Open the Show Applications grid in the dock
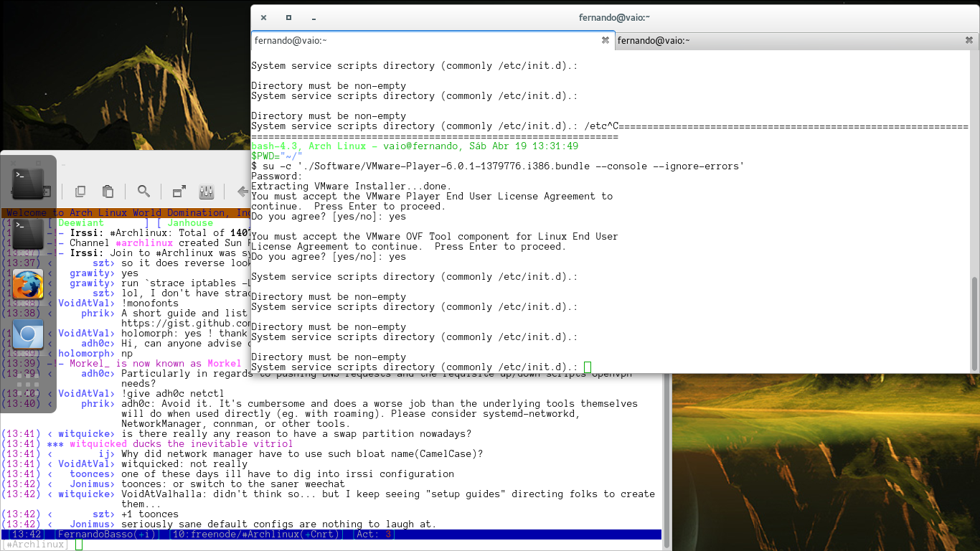 point(28,385)
